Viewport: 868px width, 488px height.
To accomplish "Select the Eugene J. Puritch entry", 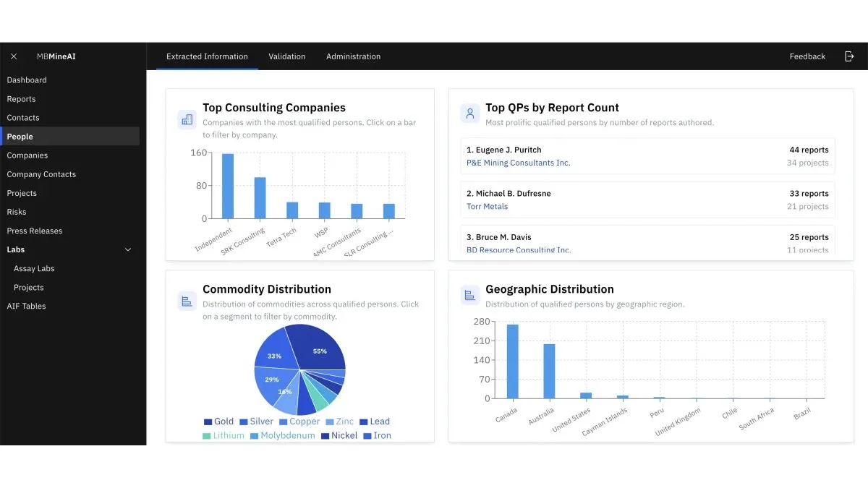I will [x=647, y=156].
